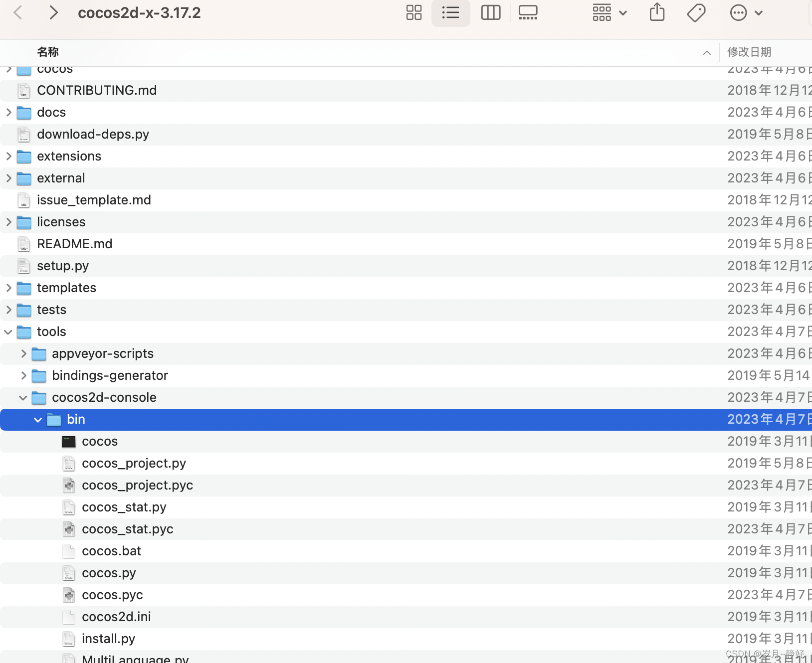Expand the appveyor-scripts folder
This screenshot has height=663, width=812.
(x=23, y=353)
